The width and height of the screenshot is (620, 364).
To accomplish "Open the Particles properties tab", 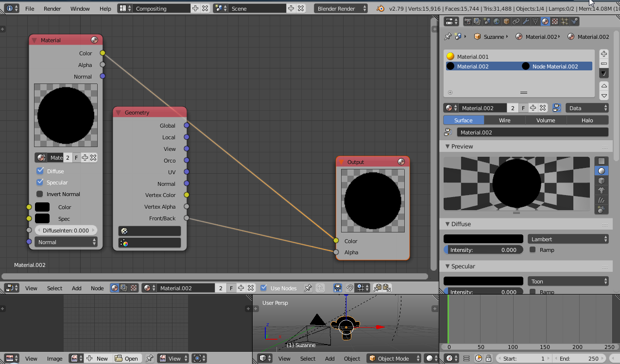I will pos(565,21).
